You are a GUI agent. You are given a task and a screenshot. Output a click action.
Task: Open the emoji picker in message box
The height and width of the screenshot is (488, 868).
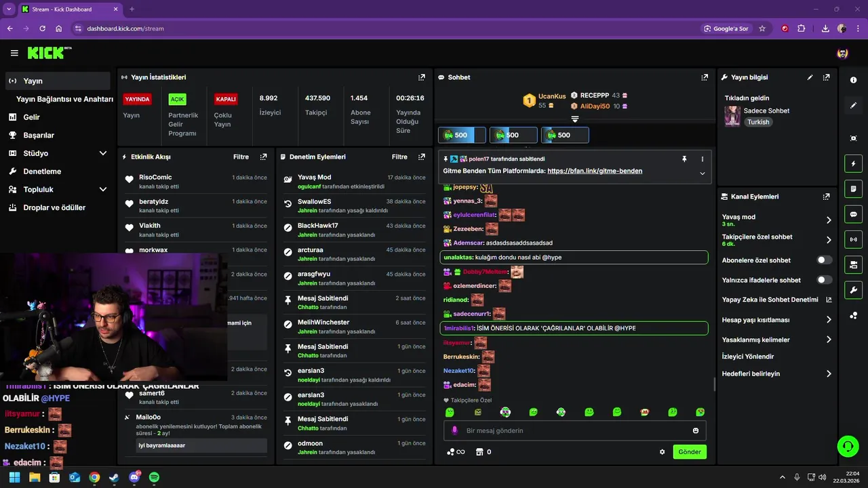[696, 430]
